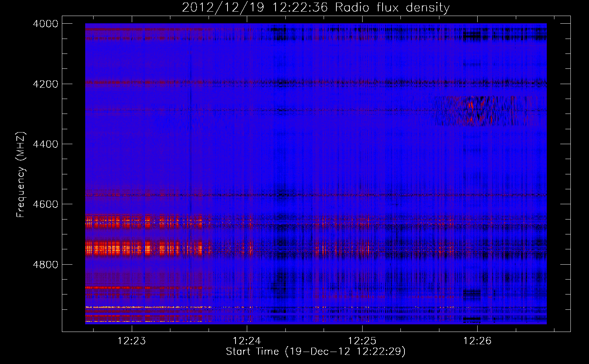Click the 4000 frequency tick label

pyautogui.click(x=46, y=24)
